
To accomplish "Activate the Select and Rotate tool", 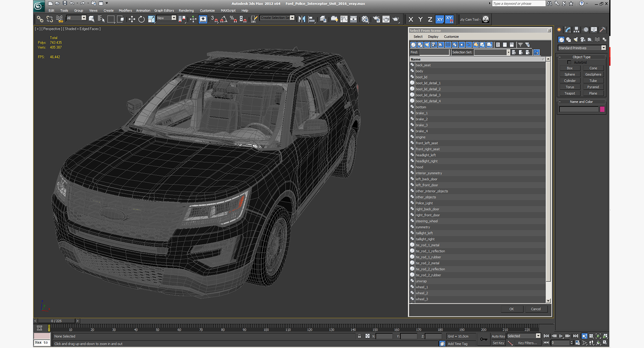I will 141,19.
